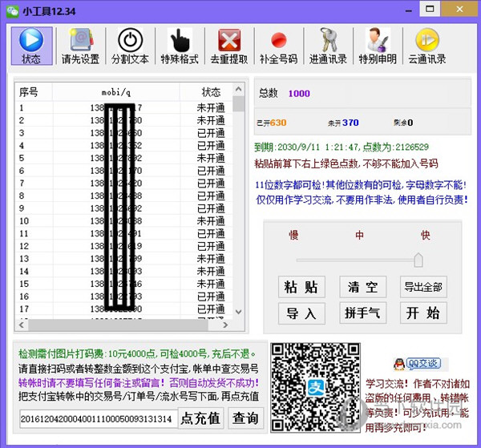Select the 分割文本 power icon
The height and width of the screenshot is (448, 481).
[x=130, y=40]
